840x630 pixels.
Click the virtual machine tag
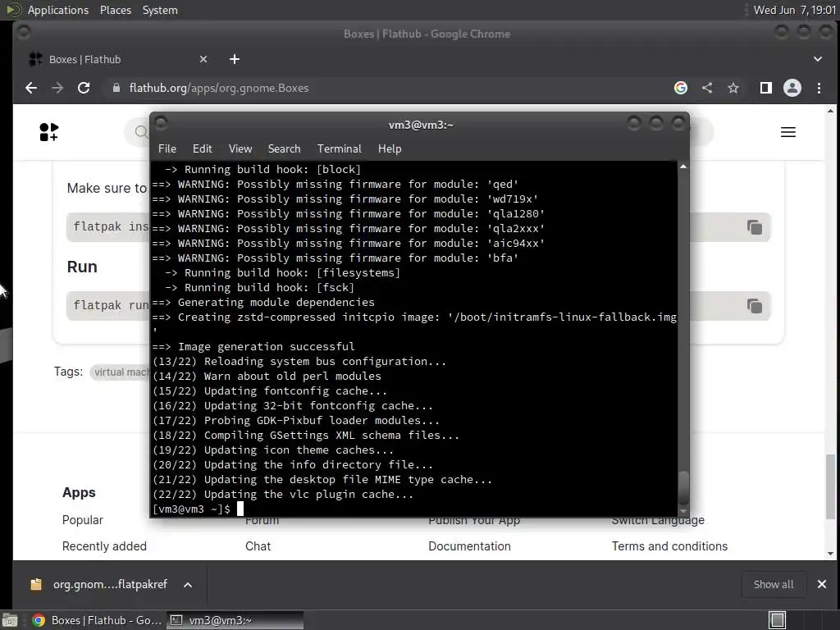[x=120, y=372]
